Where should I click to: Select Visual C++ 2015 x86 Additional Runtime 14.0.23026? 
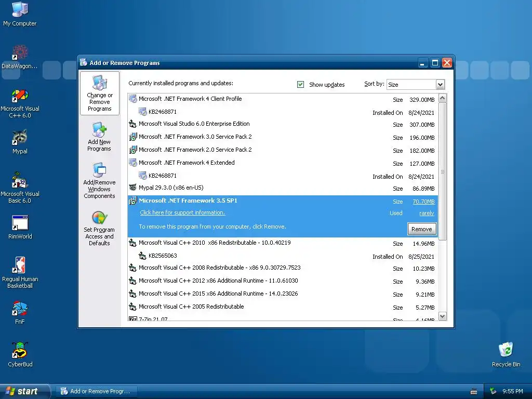tap(283, 294)
